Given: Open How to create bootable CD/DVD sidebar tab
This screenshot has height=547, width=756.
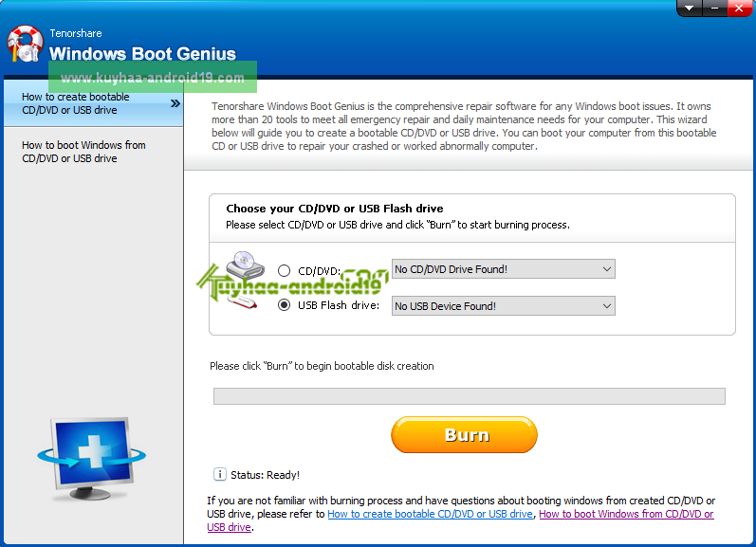Looking at the screenshot, I should click(94, 103).
